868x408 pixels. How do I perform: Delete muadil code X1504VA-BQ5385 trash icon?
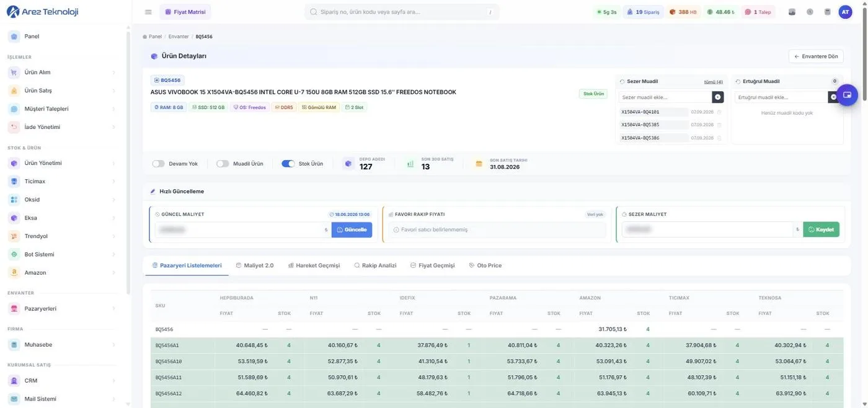(719, 125)
